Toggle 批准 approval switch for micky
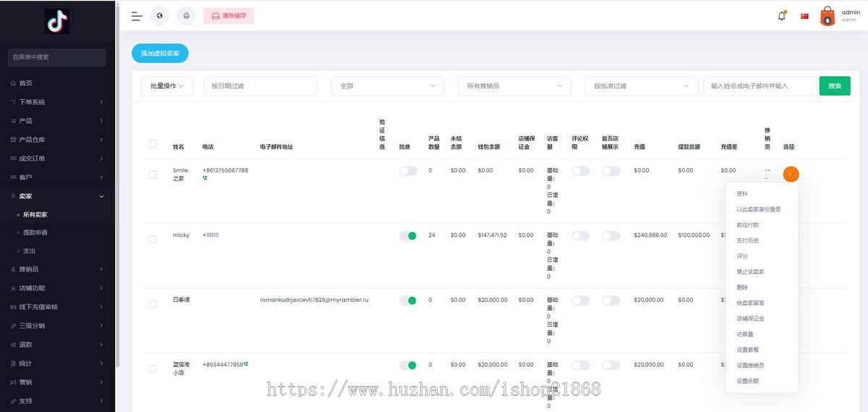Image resolution: width=868 pixels, height=412 pixels. [408, 235]
